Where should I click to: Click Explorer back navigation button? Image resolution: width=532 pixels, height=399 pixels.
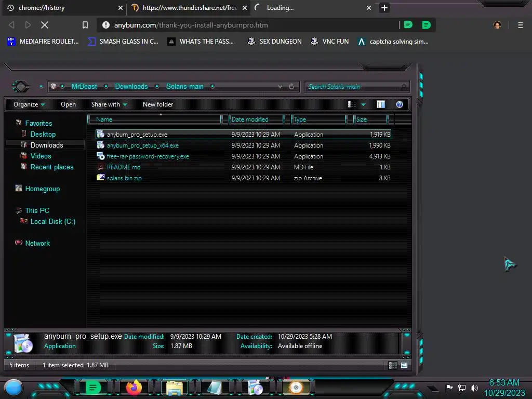[21, 87]
